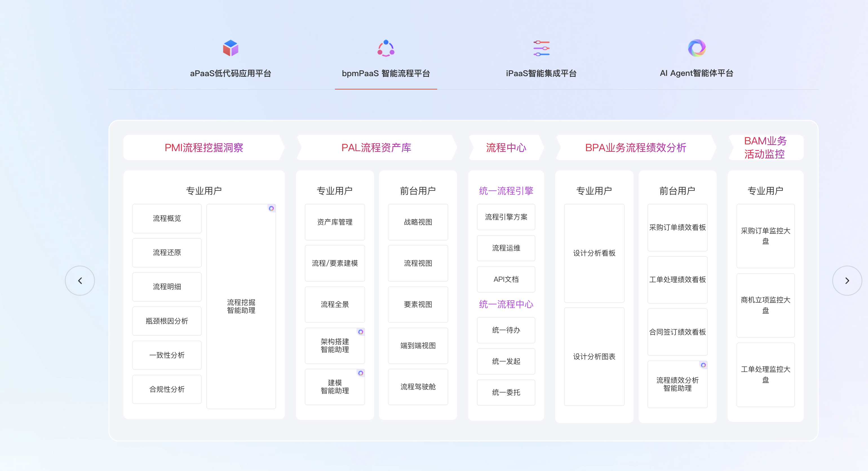
Task: Open the AI Agent智能体平台 tab
Action: pyautogui.click(x=696, y=73)
